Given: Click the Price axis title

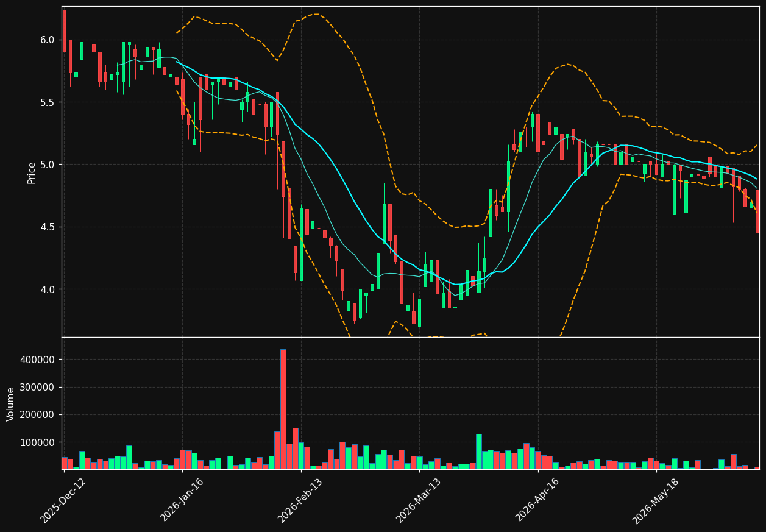Looking at the screenshot, I should pyautogui.click(x=32, y=172).
